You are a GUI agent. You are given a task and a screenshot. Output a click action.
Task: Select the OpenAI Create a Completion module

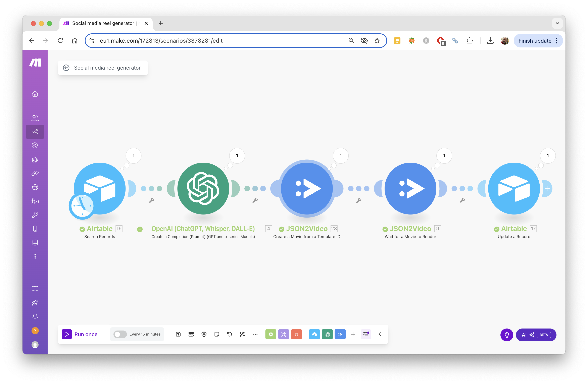(x=203, y=188)
